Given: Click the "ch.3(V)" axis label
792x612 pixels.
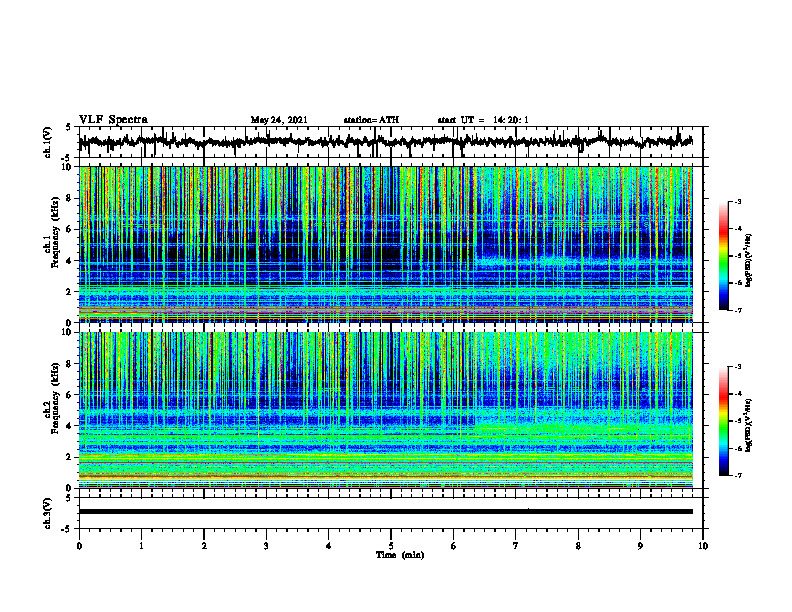Looking at the screenshot, I should point(48,514).
